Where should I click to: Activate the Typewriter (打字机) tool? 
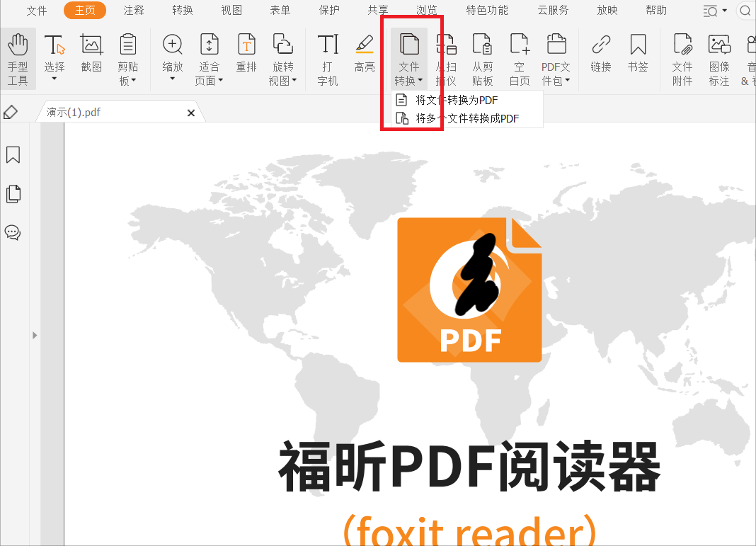coord(327,58)
